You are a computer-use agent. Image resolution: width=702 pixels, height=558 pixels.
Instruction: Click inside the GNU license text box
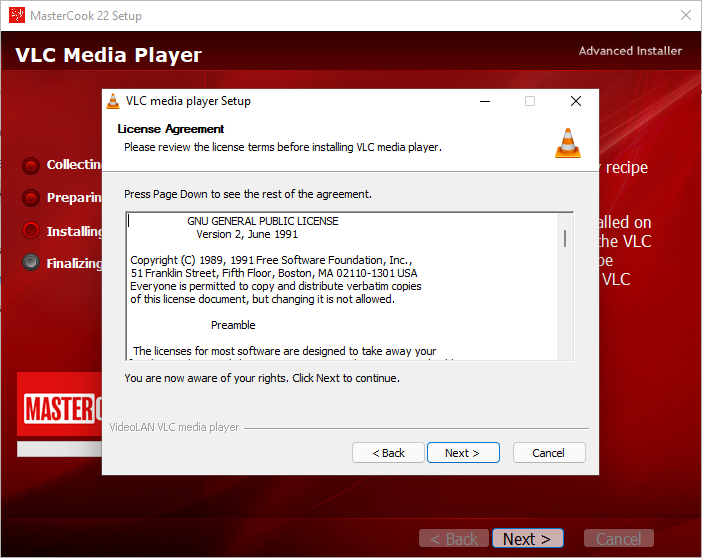point(342,286)
